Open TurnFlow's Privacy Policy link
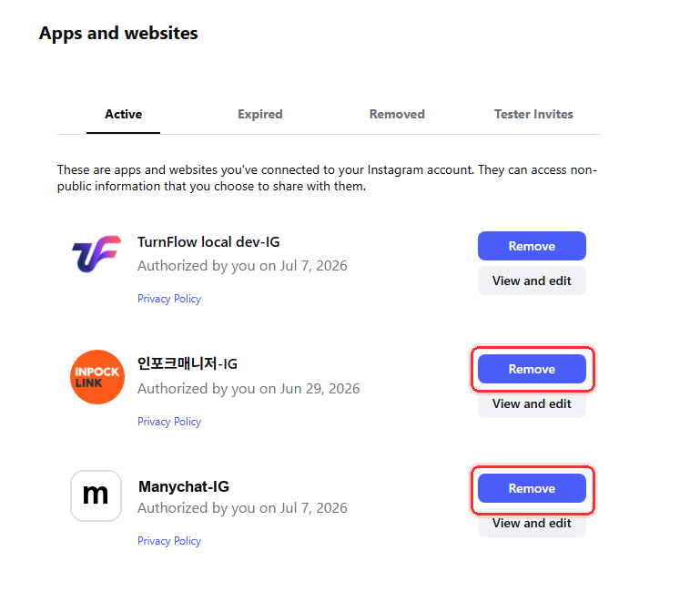The height and width of the screenshot is (592, 700). pyautogui.click(x=169, y=299)
